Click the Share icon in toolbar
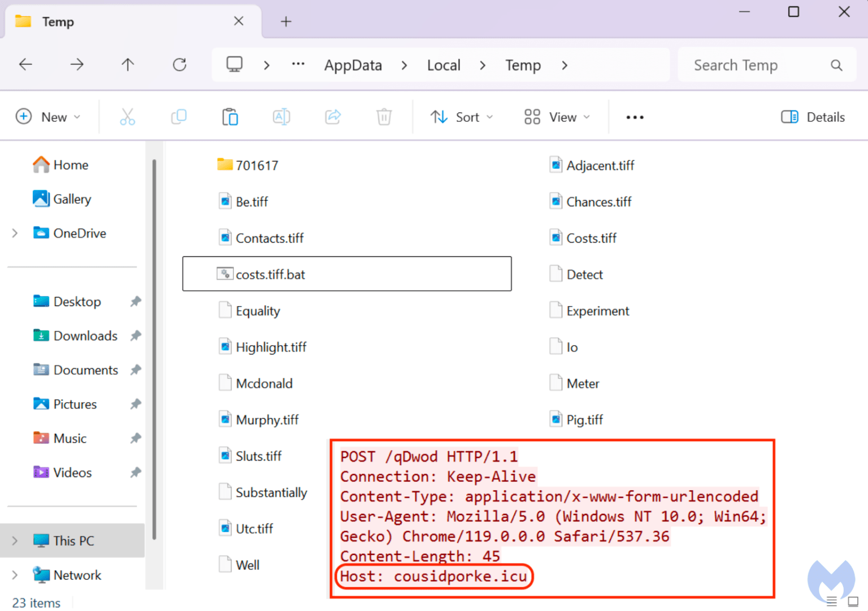This screenshot has height=611, width=868. [x=333, y=117]
